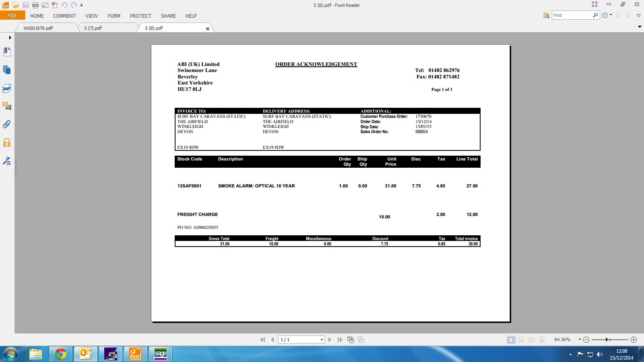
Task: Click the advanced folder search icon
Action: pyautogui.click(x=546, y=15)
